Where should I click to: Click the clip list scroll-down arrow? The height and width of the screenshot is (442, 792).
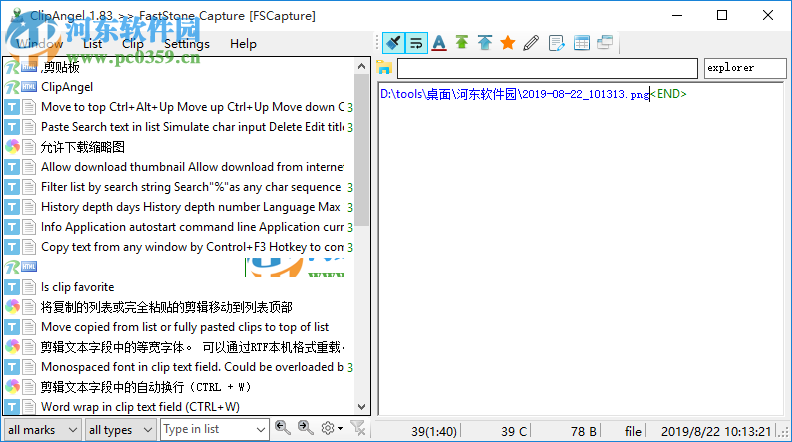tap(361, 407)
